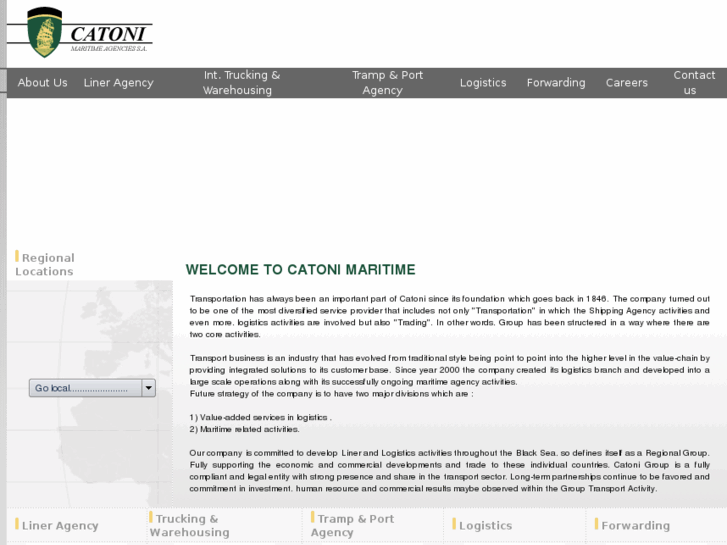Open the Logistics link at the bottom
The image size is (727, 545).
pos(482,525)
